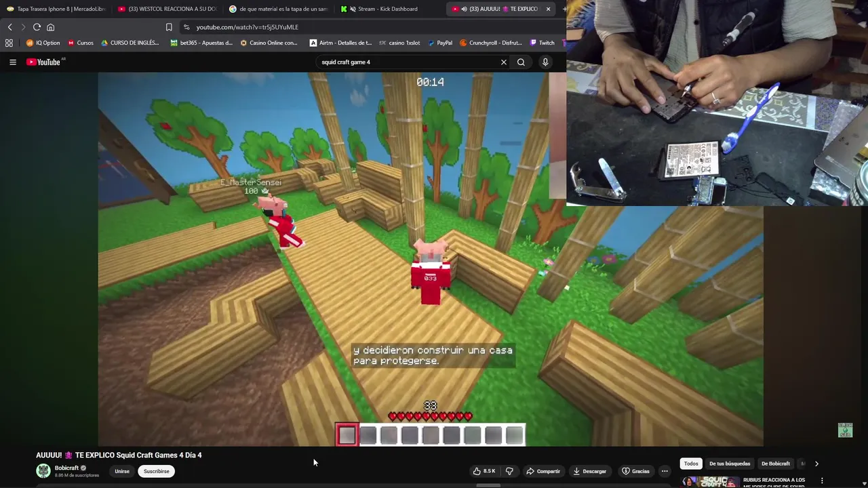
Task: Go to YouTube home via logo
Action: click(x=44, y=62)
